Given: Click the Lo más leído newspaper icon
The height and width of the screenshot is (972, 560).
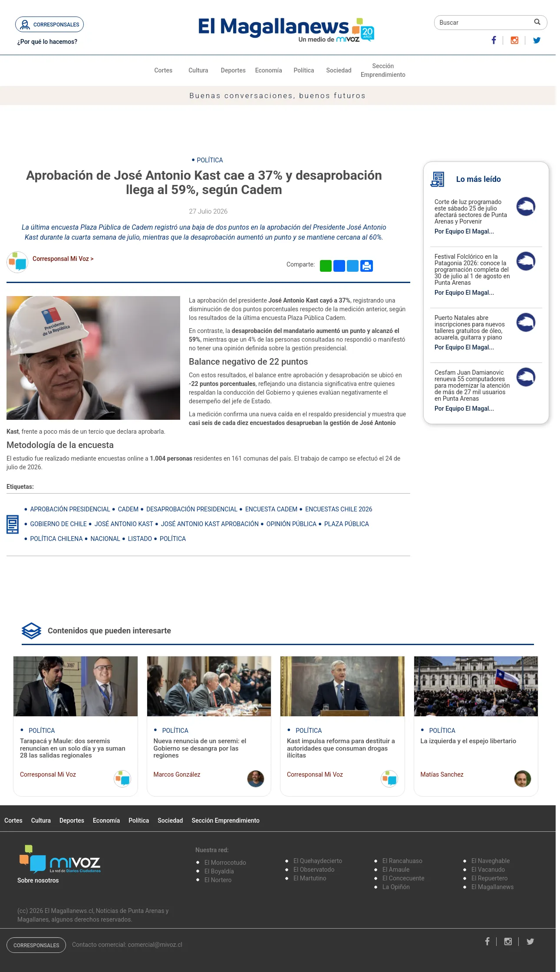Looking at the screenshot, I should coord(438,179).
